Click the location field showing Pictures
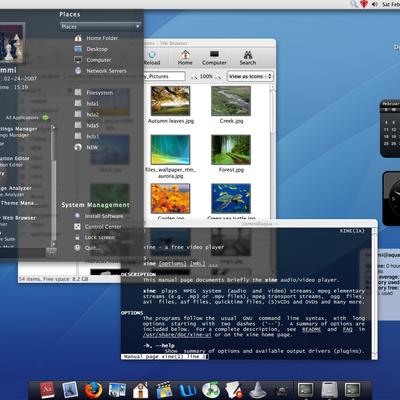 165,76
